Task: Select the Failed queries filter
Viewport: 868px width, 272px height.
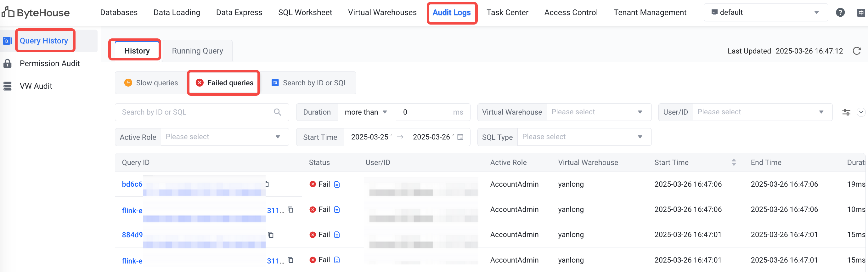Action: (x=224, y=83)
